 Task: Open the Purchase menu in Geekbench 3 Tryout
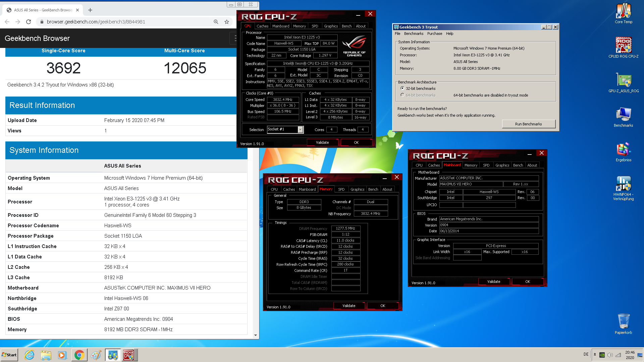[435, 34]
